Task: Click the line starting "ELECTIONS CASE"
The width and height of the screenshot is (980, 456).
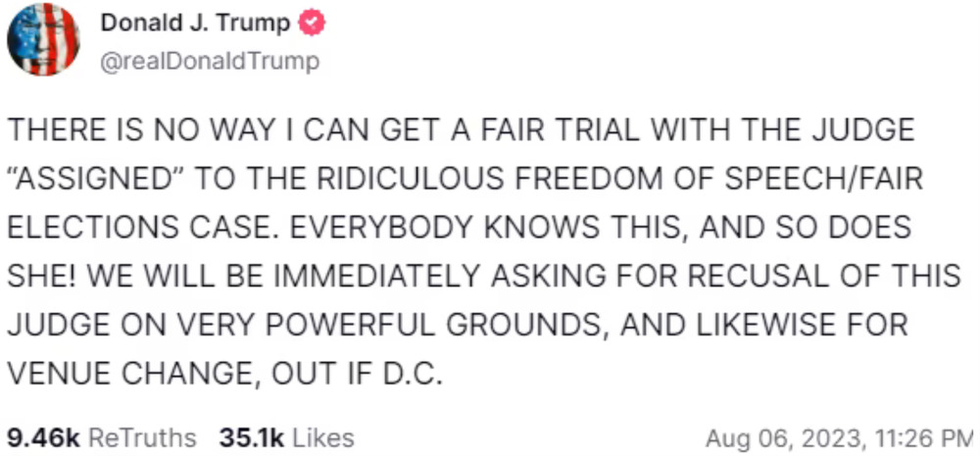Action: (x=459, y=228)
